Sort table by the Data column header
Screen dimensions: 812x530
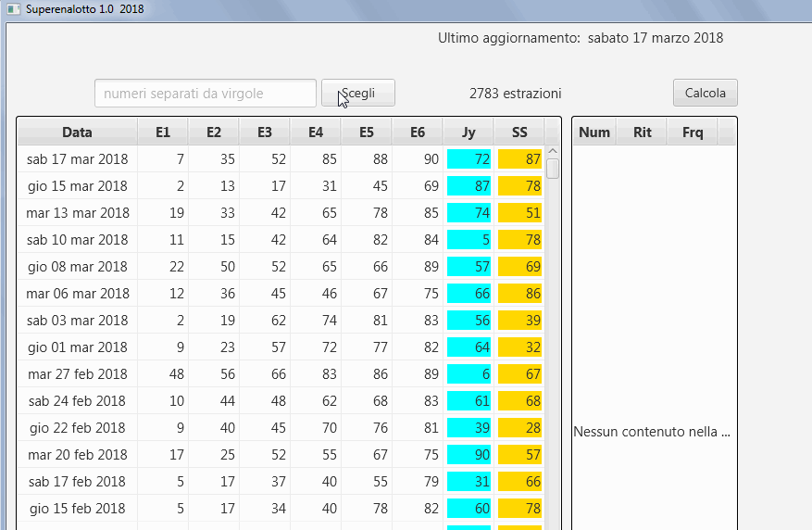pos(77,132)
